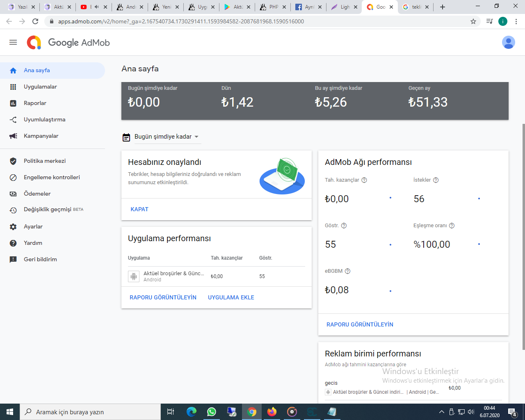Viewport: 525px width, 420px height.
Task: Click the Değişiklik geçmişi history icon
Action: (x=13, y=210)
